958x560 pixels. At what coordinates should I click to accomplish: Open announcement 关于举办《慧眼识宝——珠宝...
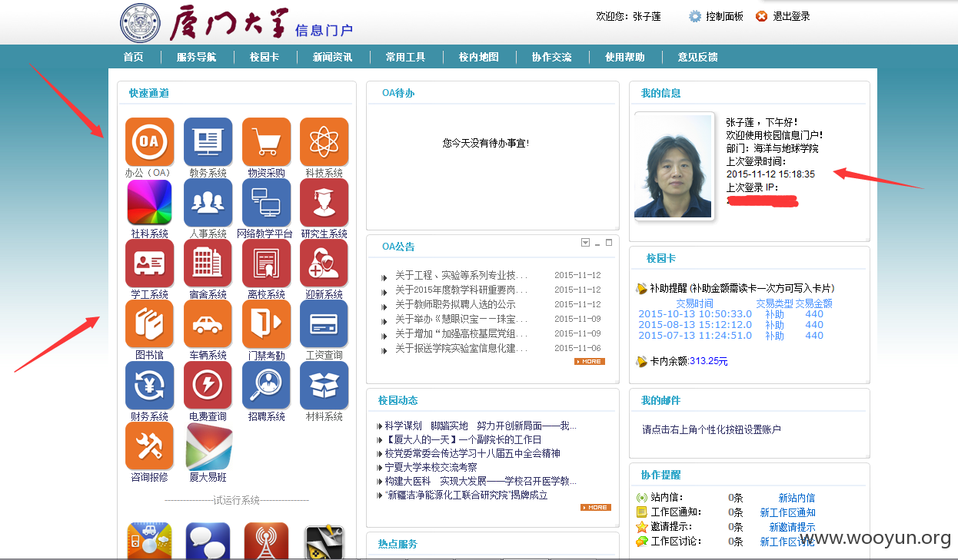pyautogui.click(x=461, y=319)
